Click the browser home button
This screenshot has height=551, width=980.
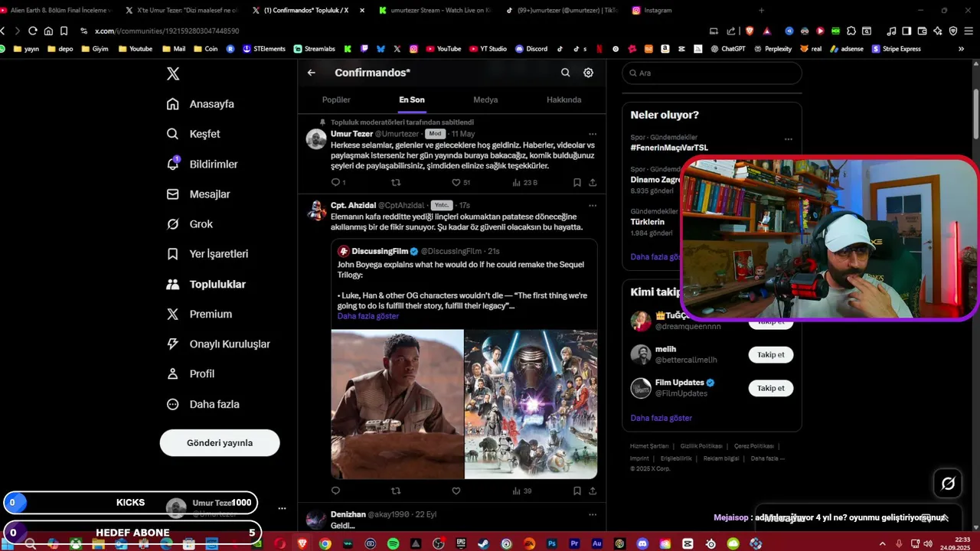48,31
